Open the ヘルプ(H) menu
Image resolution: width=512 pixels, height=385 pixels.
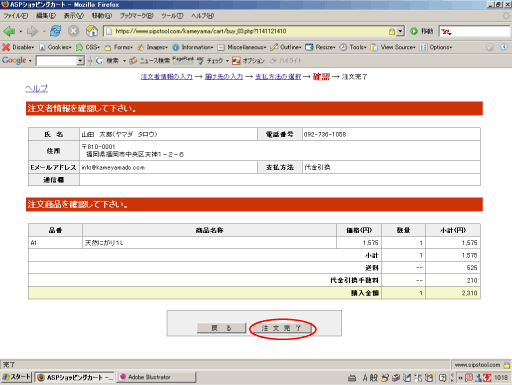[203, 16]
